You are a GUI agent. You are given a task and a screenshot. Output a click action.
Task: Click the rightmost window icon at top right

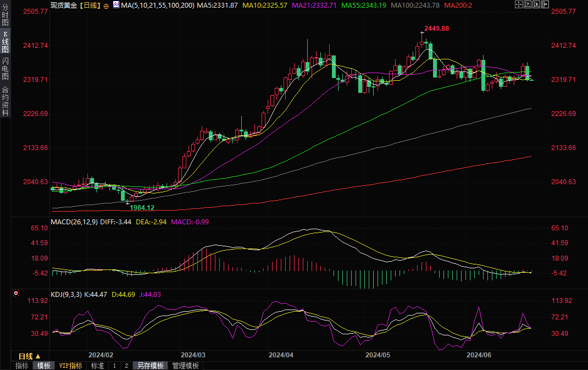click(547, 4)
